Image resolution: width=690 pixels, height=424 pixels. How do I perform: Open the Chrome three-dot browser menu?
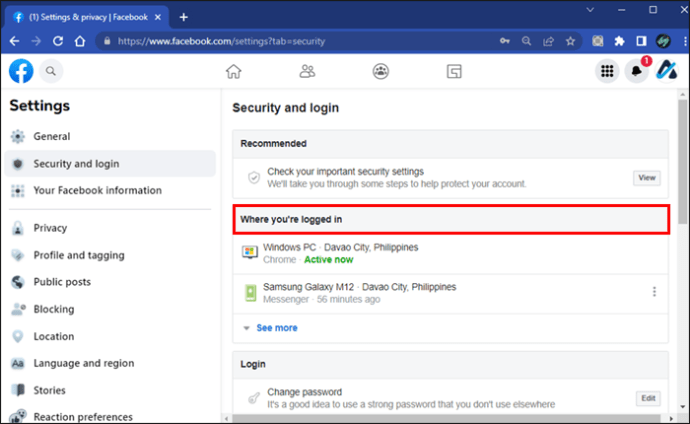pyautogui.click(x=678, y=41)
